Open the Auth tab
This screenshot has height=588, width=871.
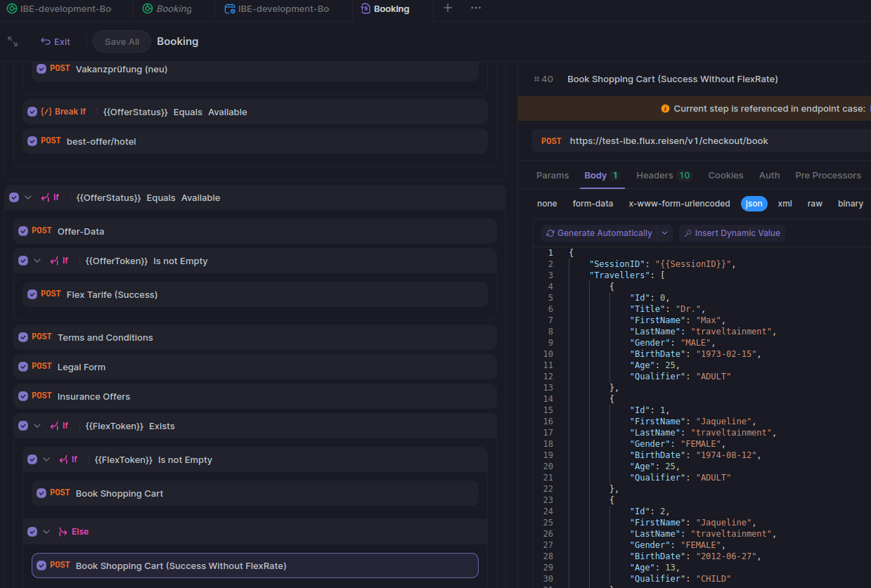click(769, 176)
